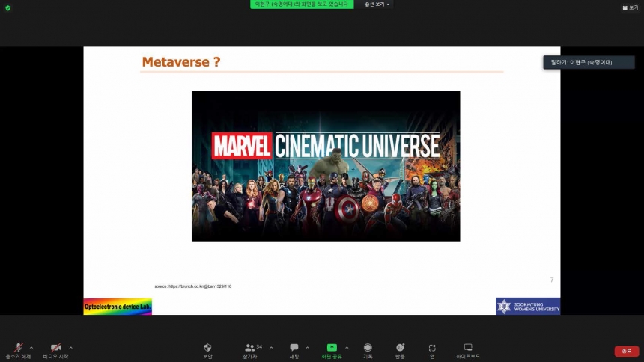
Task: Expand the chat options chevron
Action: click(307, 348)
